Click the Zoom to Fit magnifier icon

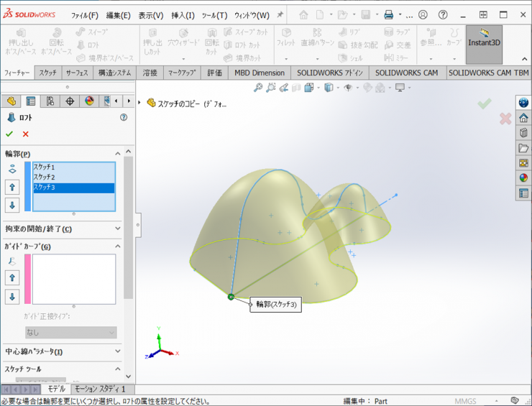[x=258, y=88]
